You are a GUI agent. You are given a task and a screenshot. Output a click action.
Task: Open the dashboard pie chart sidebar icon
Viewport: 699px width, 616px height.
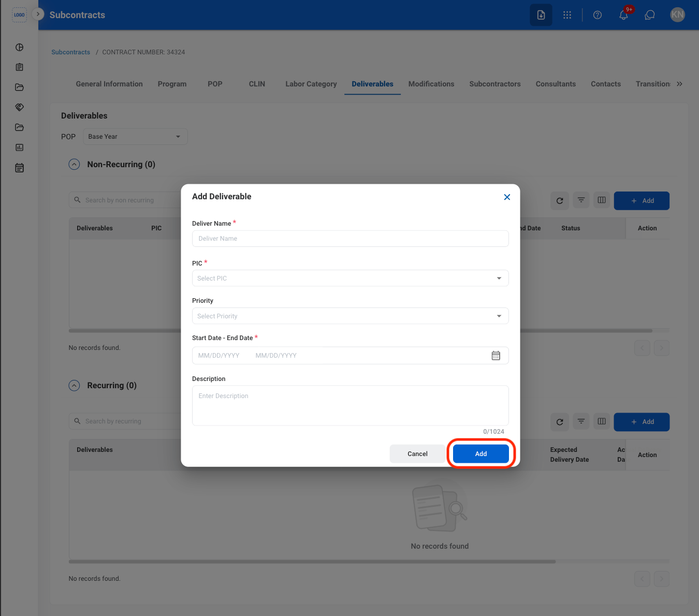pyautogui.click(x=20, y=47)
